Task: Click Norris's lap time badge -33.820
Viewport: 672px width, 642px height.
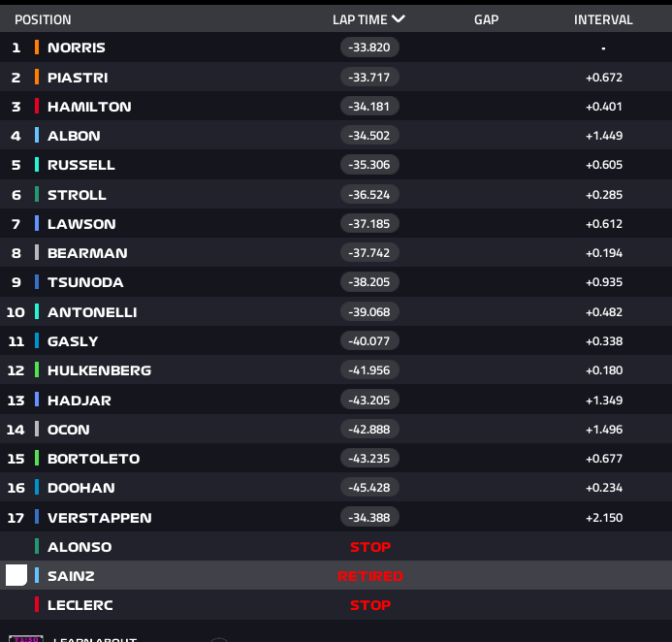Action: pos(369,48)
